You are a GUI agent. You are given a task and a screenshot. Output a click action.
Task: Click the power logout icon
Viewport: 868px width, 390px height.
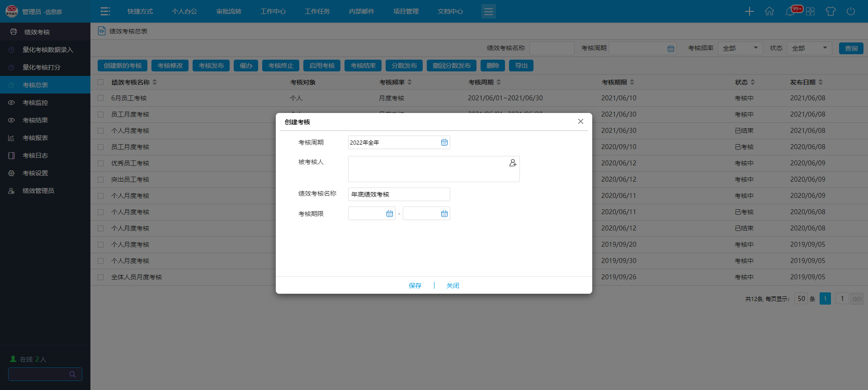coord(850,11)
